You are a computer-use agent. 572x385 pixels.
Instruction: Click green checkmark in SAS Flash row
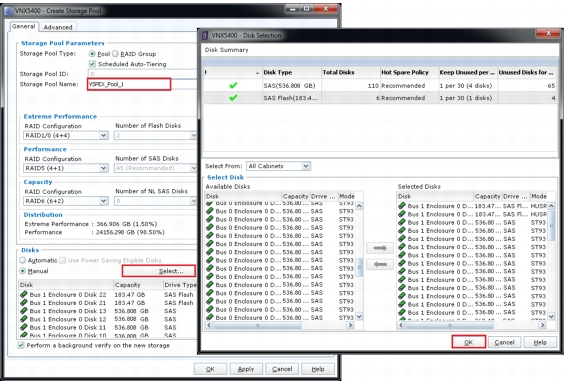click(x=233, y=98)
